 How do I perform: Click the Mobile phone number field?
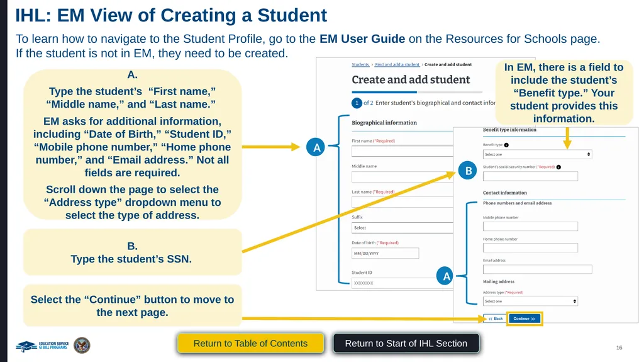pyautogui.click(x=530, y=226)
